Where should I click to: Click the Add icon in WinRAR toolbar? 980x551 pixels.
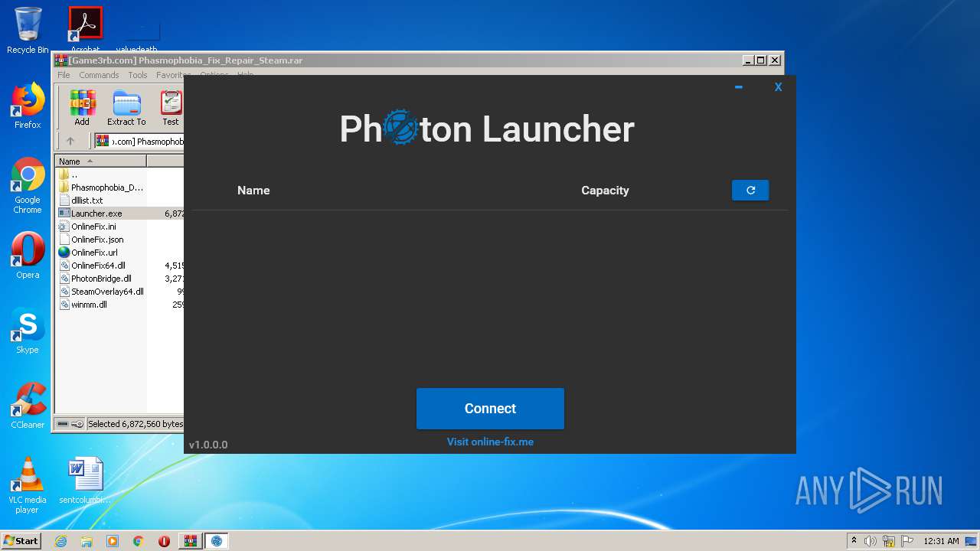tap(82, 108)
